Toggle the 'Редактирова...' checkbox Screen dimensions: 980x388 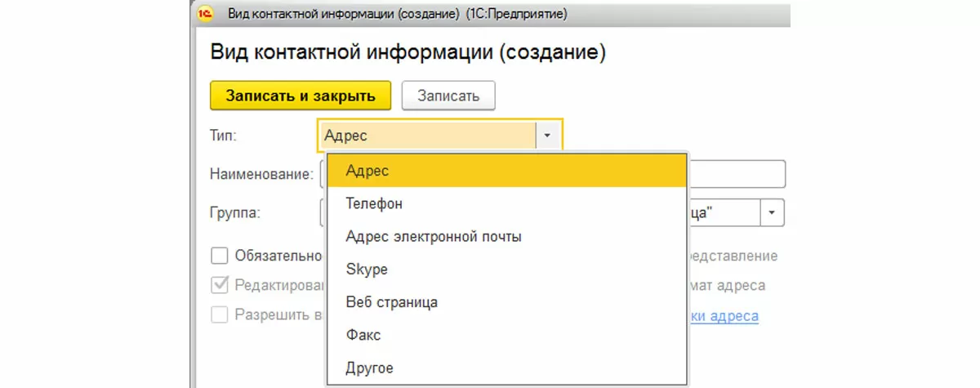click(220, 286)
